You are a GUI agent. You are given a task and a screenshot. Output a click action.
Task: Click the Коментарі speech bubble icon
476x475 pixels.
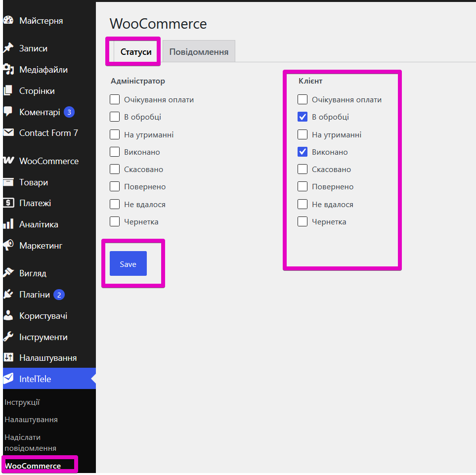8,112
